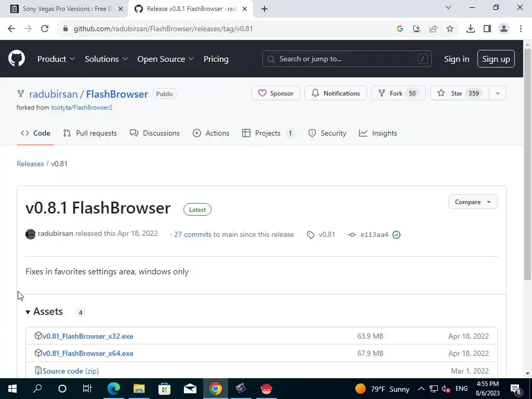
Task: Click install app icon in address bar
Action: coord(417,29)
